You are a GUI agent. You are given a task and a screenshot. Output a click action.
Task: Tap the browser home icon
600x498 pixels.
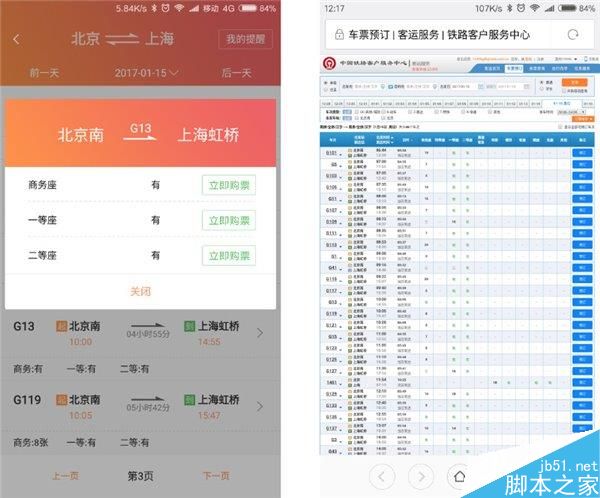coord(460,477)
